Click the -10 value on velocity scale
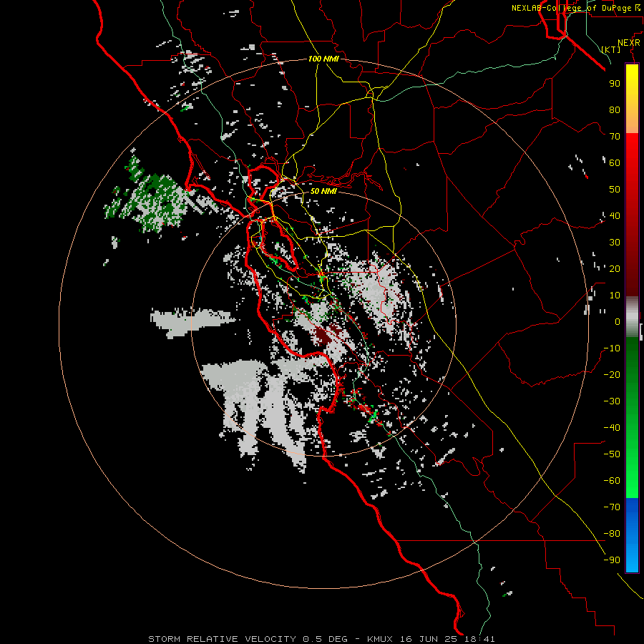Image resolution: width=644 pixels, height=644 pixels. point(612,348)
